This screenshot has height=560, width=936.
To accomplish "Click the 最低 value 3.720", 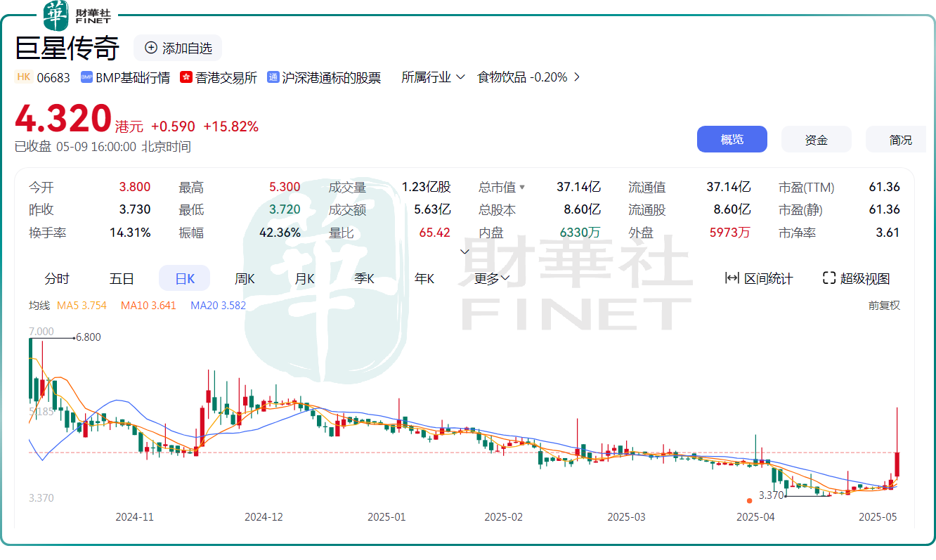I will (x=285, y=209).
